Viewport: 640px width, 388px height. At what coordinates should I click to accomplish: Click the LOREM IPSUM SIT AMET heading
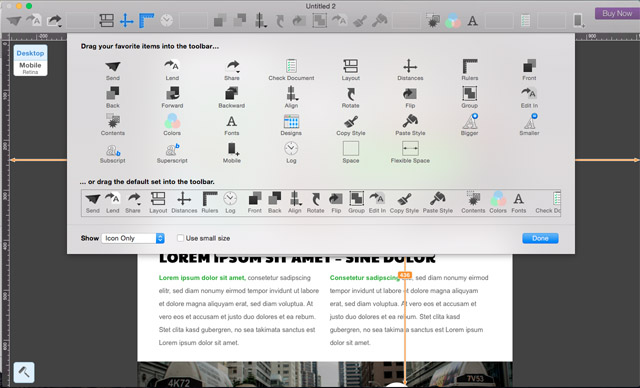(297, 259)
